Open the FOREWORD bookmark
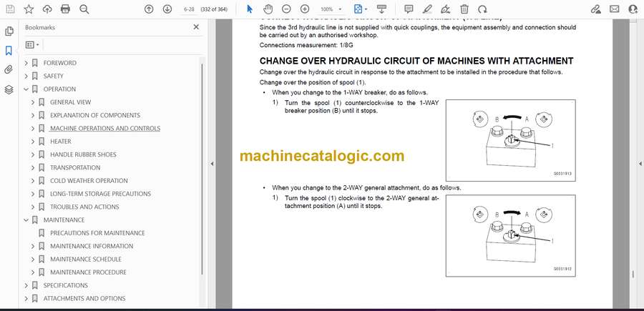Viewport: 644px width, 311px height. [x=59, y=63]
